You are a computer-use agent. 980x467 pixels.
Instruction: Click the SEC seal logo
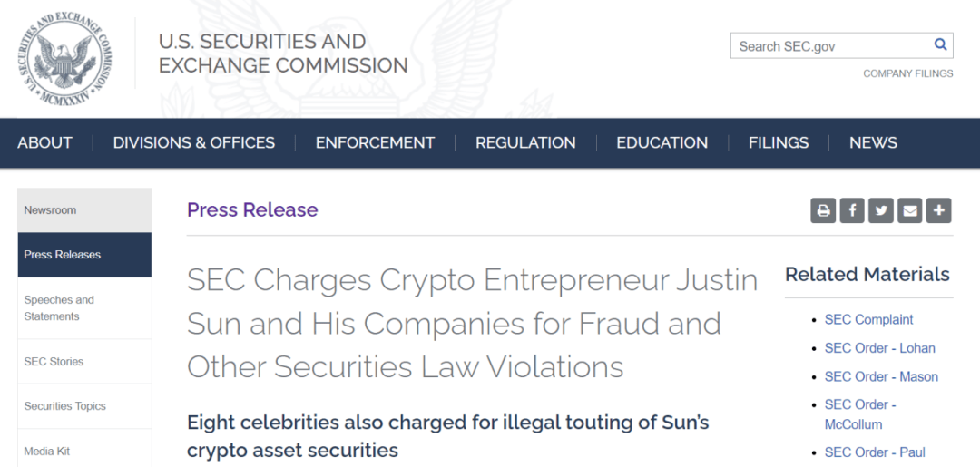coord(65,58)
